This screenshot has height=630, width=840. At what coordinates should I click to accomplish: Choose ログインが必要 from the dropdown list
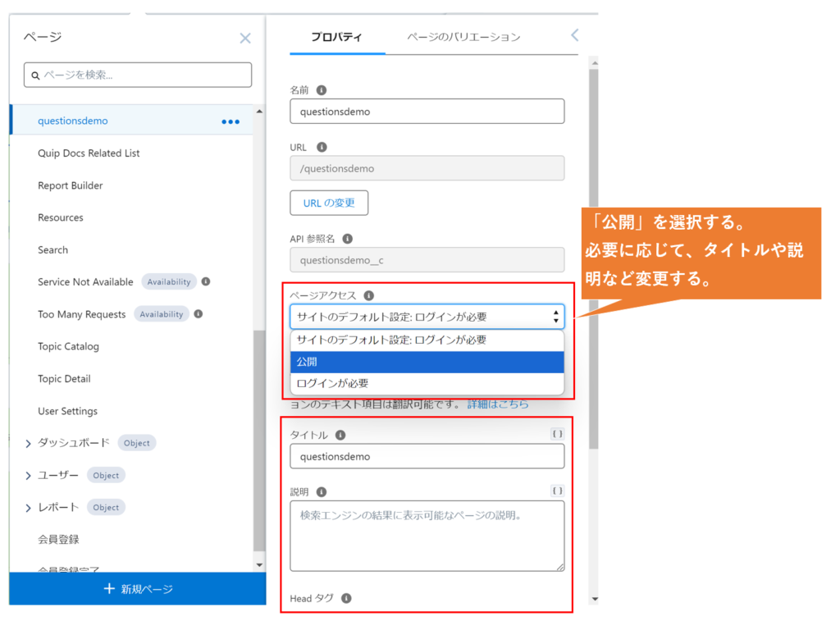[427, 383]
